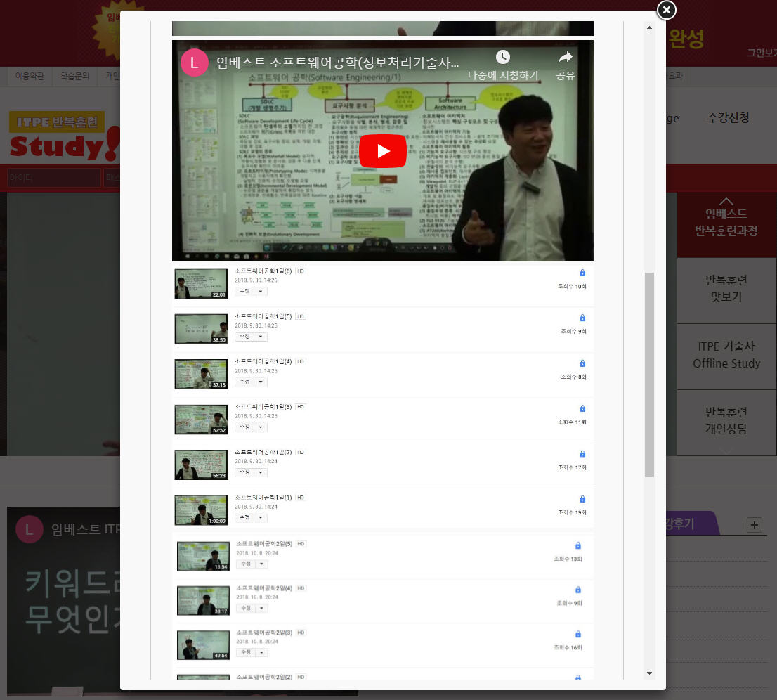Play the 임베스트 소프트웨어공학 YouTube video
This screenshot has width=777, height=700.
pos(383,150)
